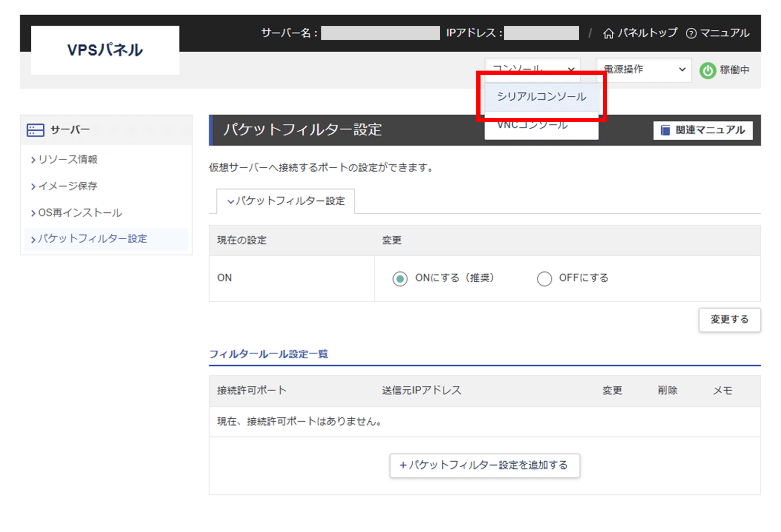The width and height of the screenshot is (781, 532).
Task: Open イメージ保存 in the sidebar
Action: click(x=68, y=186)
